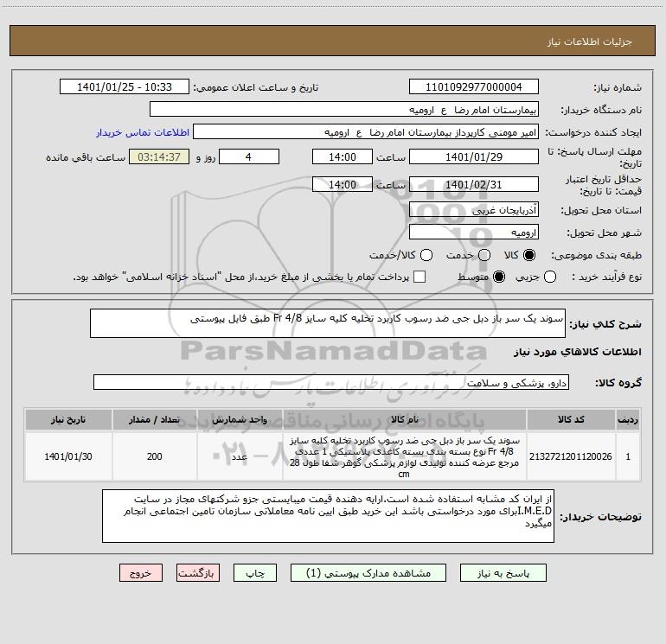The image size is (666, 644).
Task: Click the price validity date 1401/02/31
Action: 474,184
